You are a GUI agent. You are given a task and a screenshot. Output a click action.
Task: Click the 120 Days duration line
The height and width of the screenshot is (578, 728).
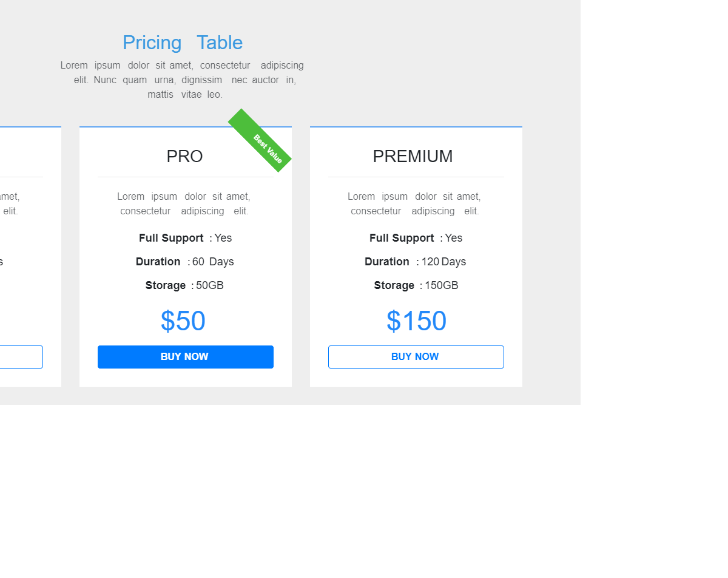click(416, 262)
